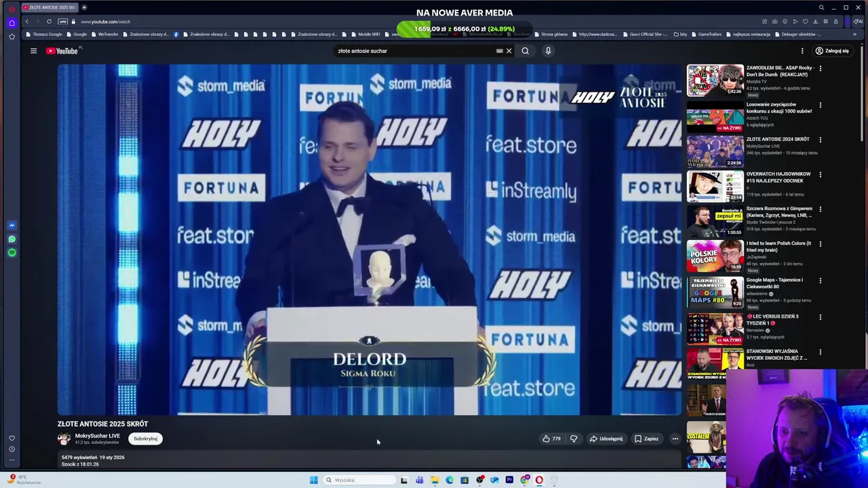
Task: Expand the video description box
Action: pos(370,461)
